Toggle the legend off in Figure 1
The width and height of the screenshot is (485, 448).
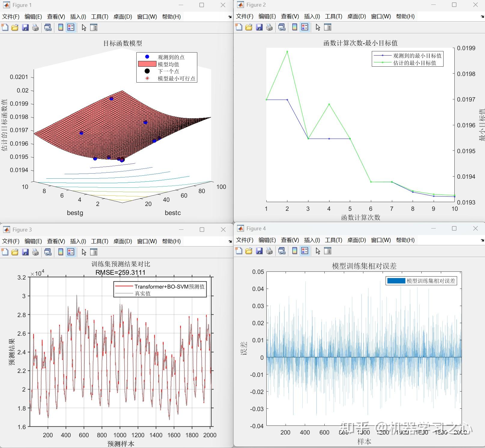tap(70, 27)
